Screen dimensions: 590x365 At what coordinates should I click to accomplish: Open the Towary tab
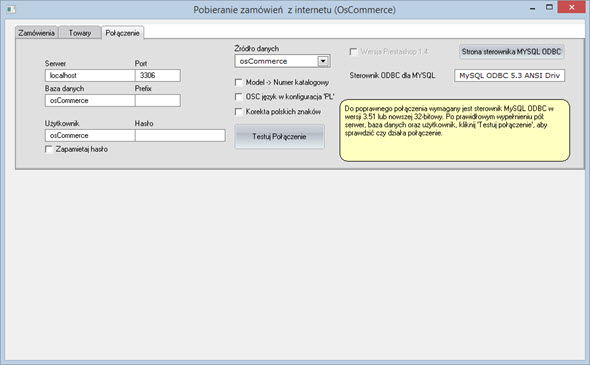80,33
